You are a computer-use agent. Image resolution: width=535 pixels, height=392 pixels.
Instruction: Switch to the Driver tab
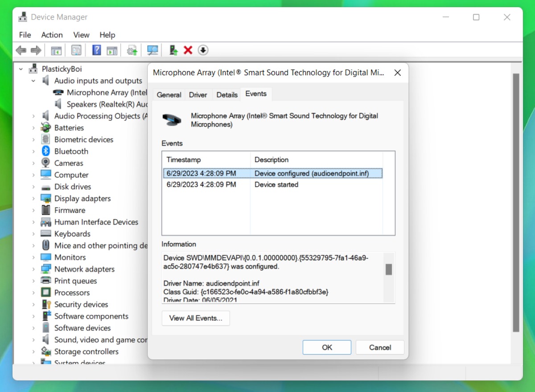198,95
